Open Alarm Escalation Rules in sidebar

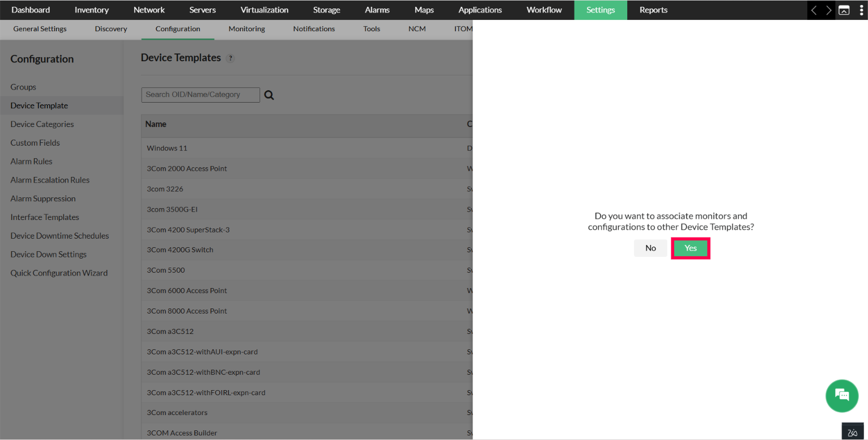coord(50,180)
